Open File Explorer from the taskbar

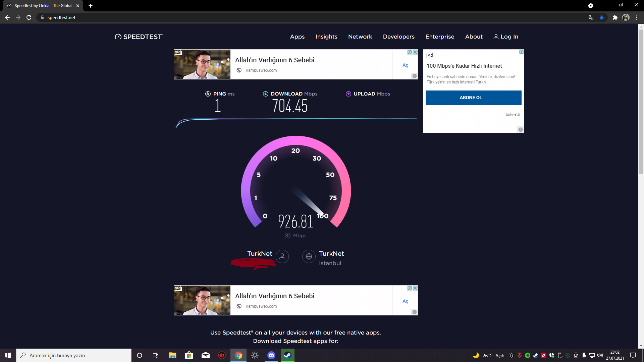[x=172, y=355]
